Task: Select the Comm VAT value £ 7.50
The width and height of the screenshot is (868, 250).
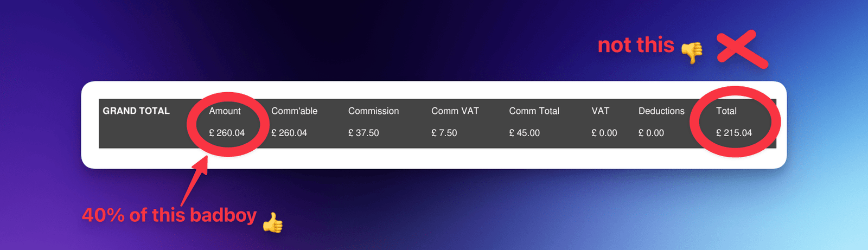Action: (x=444, y=133)
